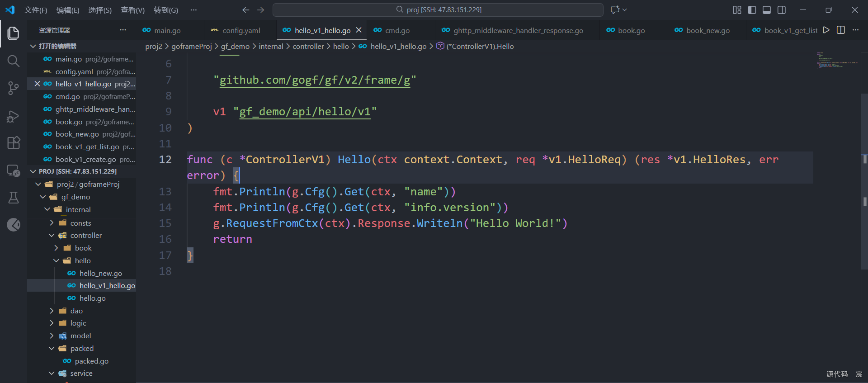
Task: Click the code minimap preview
Action: 836,61
